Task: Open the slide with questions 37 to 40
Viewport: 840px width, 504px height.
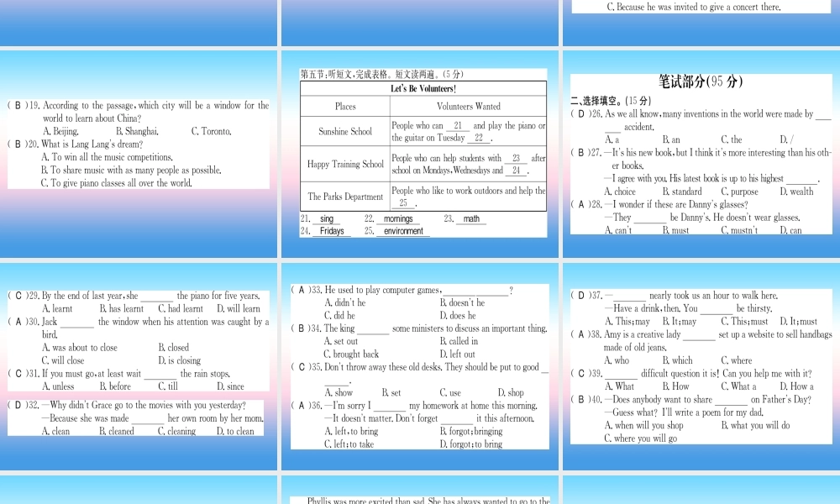Action: pos(701,366)
